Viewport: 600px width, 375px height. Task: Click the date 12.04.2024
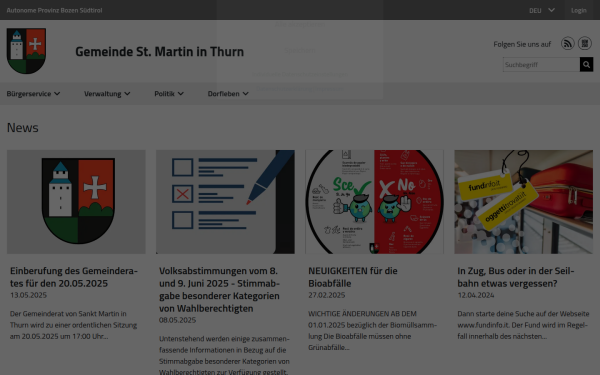coord(476,295)
